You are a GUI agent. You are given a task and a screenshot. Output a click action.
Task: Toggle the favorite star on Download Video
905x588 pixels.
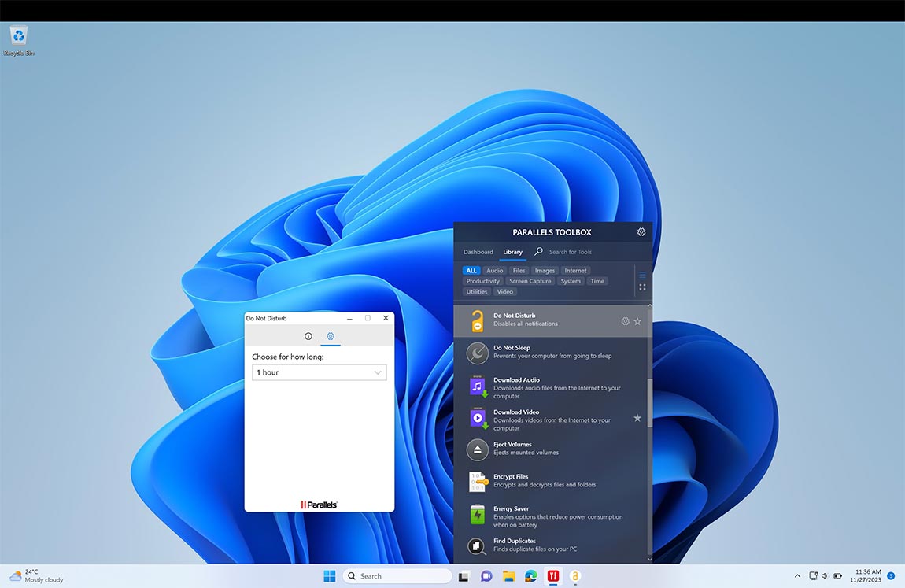tap(637, 417)
